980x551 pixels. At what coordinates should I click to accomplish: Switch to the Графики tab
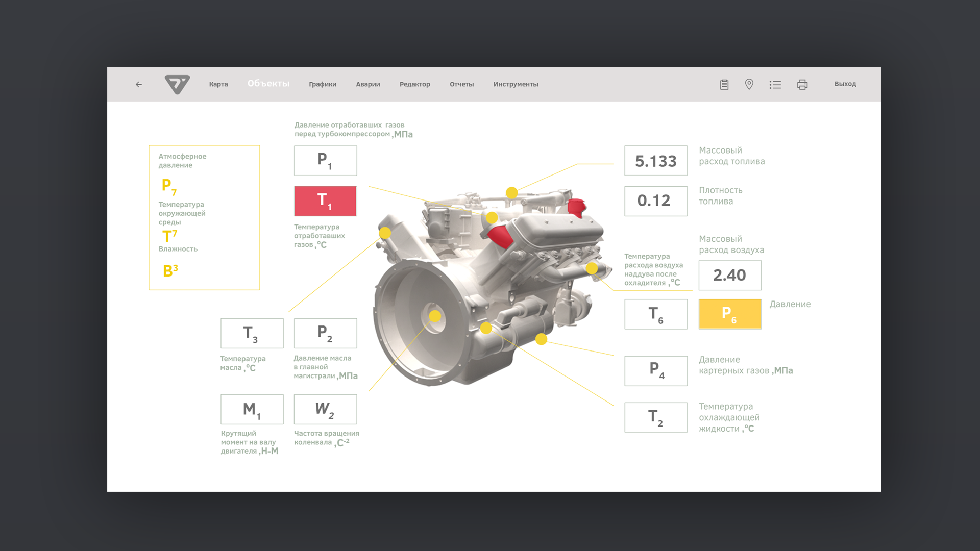click(322, 84)
